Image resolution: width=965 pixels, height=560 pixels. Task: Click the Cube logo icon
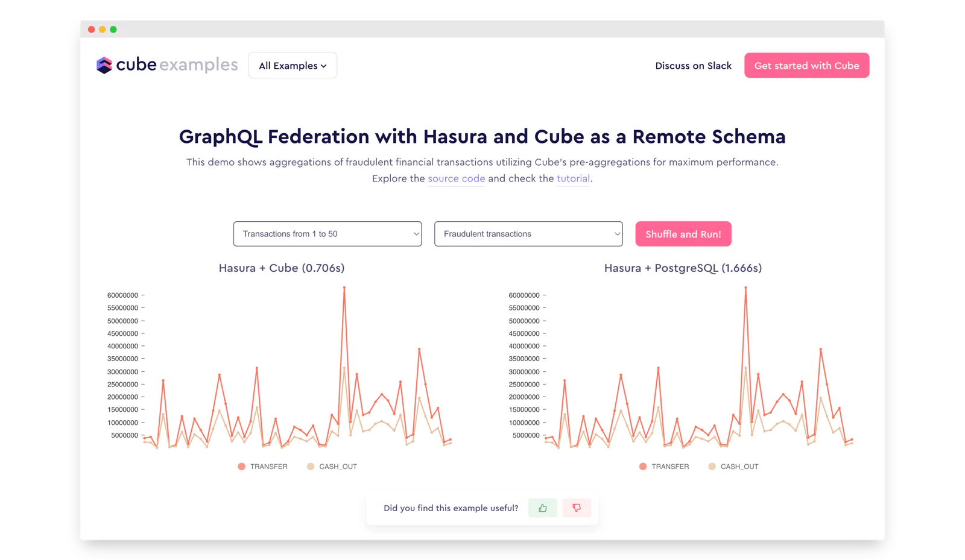point(104,65)
